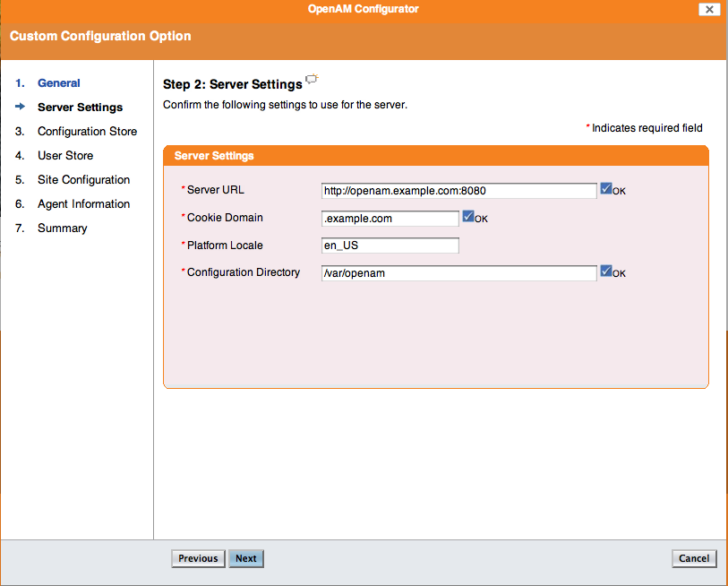The width and height of the screenshot is (728, 586).
Task: Select User Store step
Action: click(x=65, y=156)
